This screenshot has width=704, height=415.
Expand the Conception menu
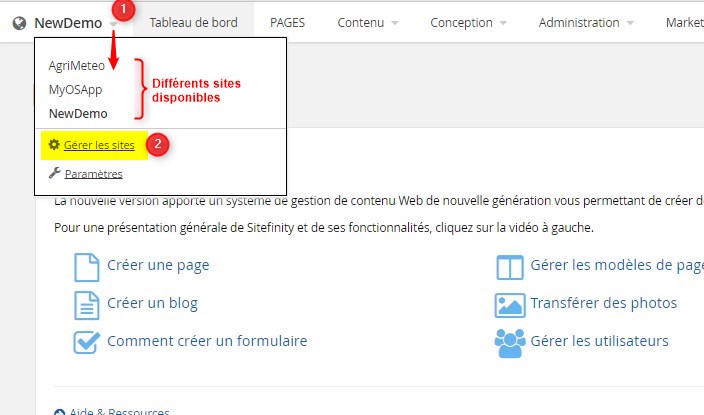tap(468, 22)
